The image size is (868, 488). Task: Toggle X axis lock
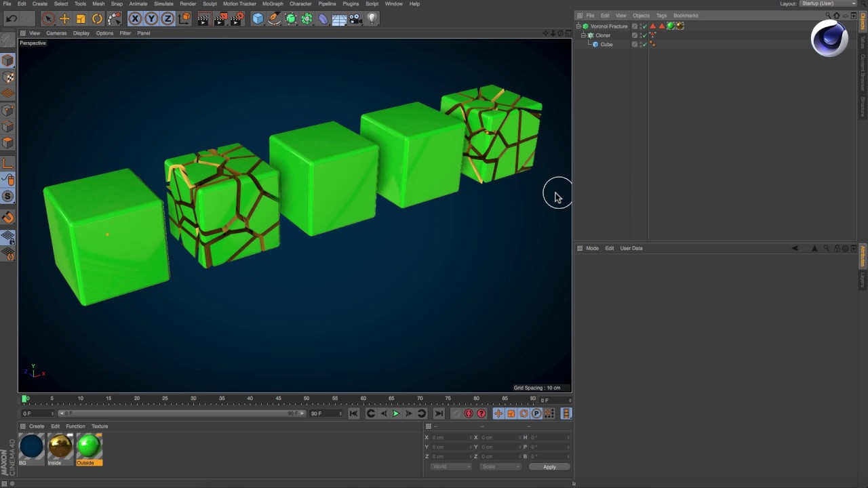135,19
